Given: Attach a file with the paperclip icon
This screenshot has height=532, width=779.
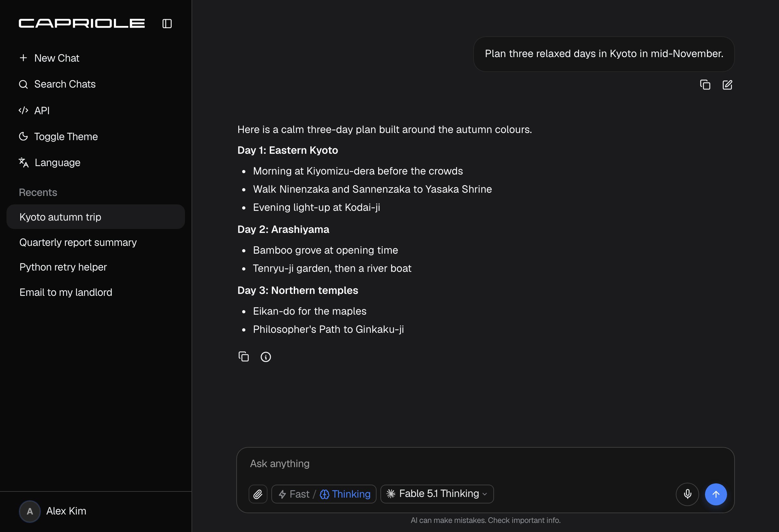Looking at the screenshot, I should point(258,494).
